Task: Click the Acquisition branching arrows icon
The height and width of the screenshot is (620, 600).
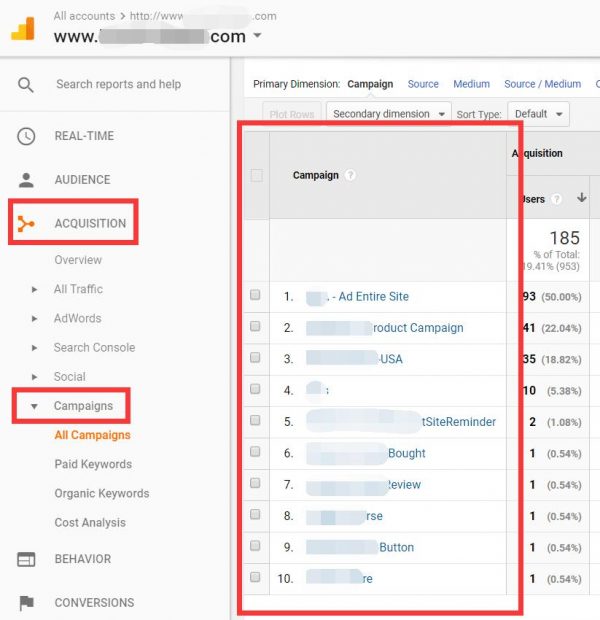Action: coord(26,223)
